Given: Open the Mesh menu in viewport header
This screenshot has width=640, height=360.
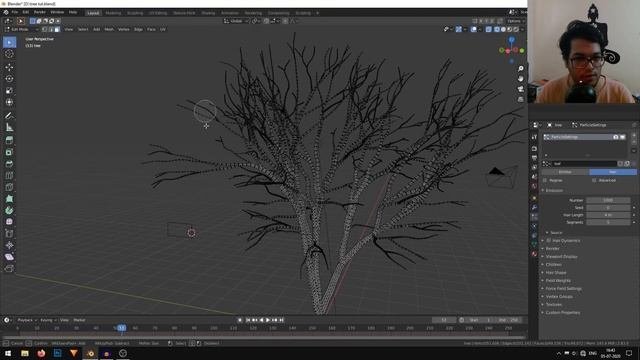Looking at the screenshot, I should [109, 29].
